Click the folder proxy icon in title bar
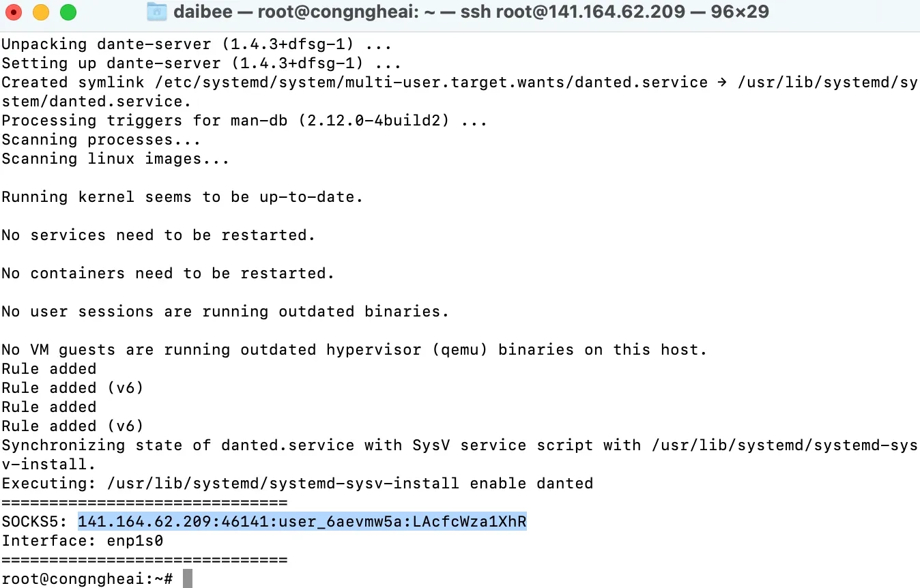This screenshot has width=920, height=588. tap(157, 12)
